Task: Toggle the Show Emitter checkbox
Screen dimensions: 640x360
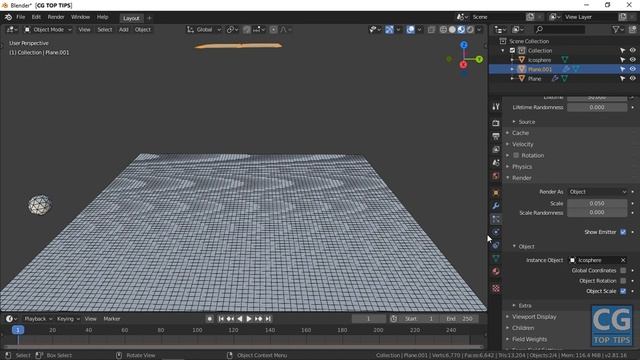Action: coord(623,232)
